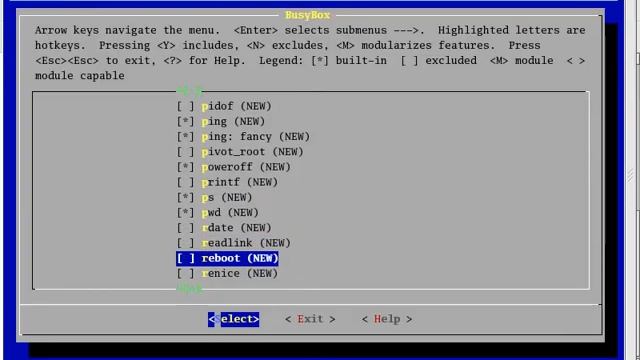640x360 pixels.
Task: Select the ping (NEW) entry label
Action: pos(233,121)
